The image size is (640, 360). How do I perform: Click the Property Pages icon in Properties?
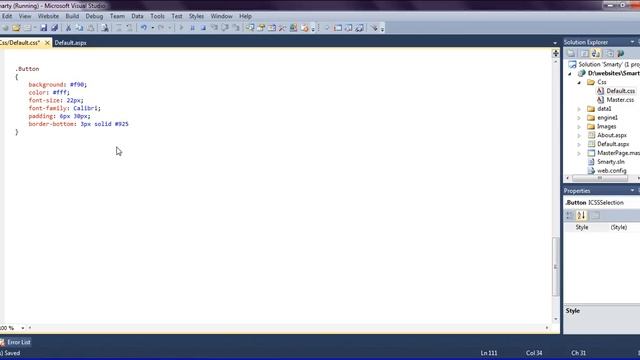pyautogui.click(x=596, y=215)
